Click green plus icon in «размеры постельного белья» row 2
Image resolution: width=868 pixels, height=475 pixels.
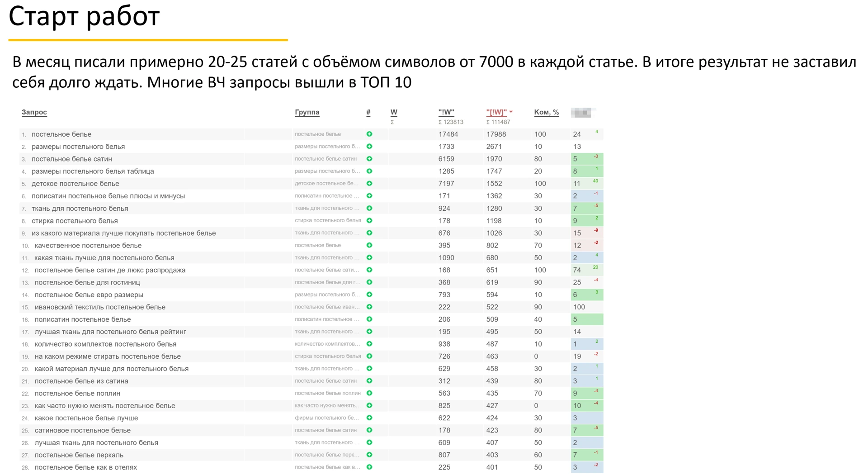369,147
